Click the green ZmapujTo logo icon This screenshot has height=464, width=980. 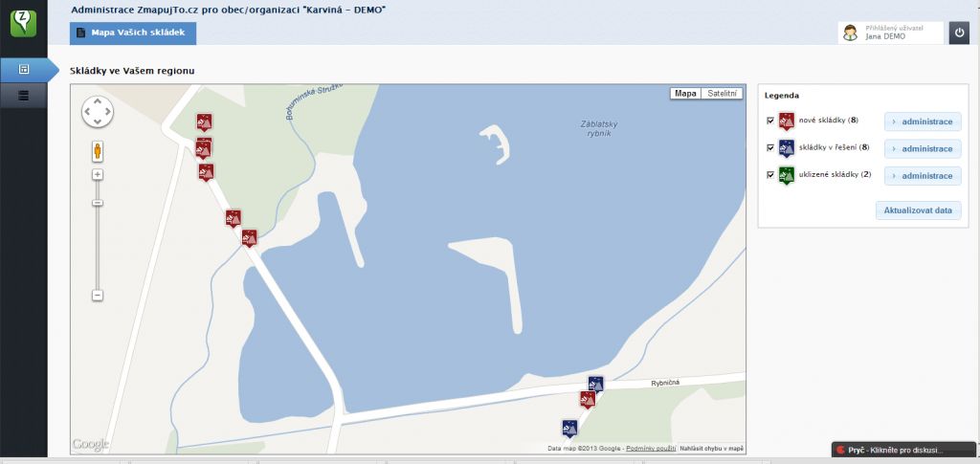click(x=24, y=23)
